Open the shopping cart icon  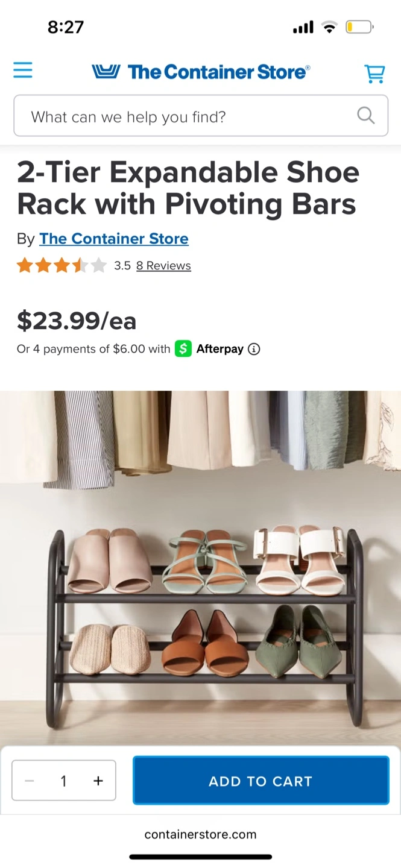click(374, 74)
